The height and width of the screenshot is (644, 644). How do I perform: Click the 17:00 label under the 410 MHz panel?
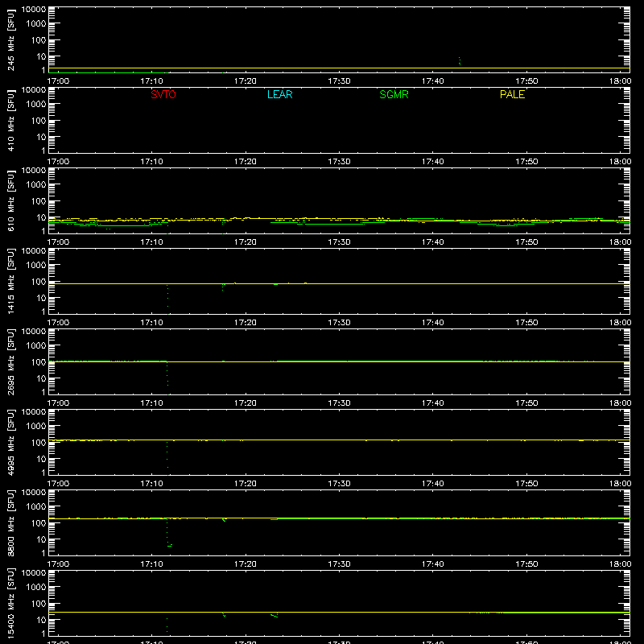(x=58, y=162)
